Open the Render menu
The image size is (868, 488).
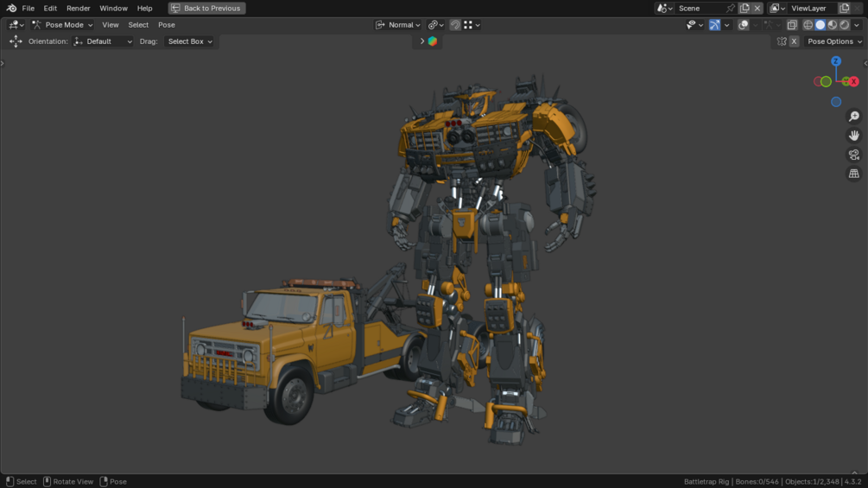78,9
